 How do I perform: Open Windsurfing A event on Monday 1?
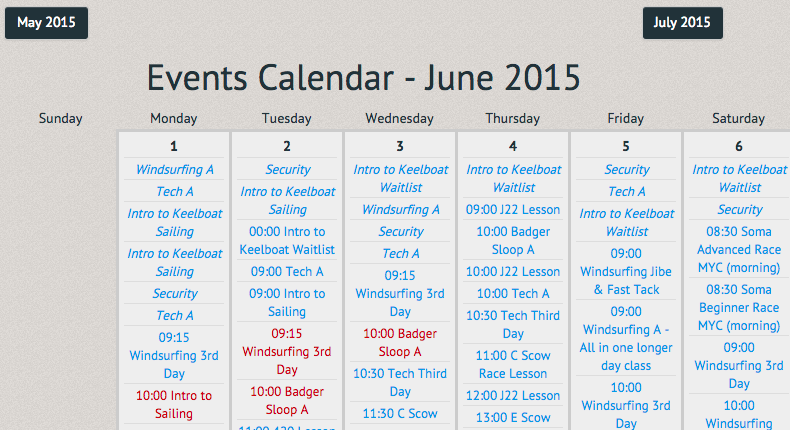point(174,169)
